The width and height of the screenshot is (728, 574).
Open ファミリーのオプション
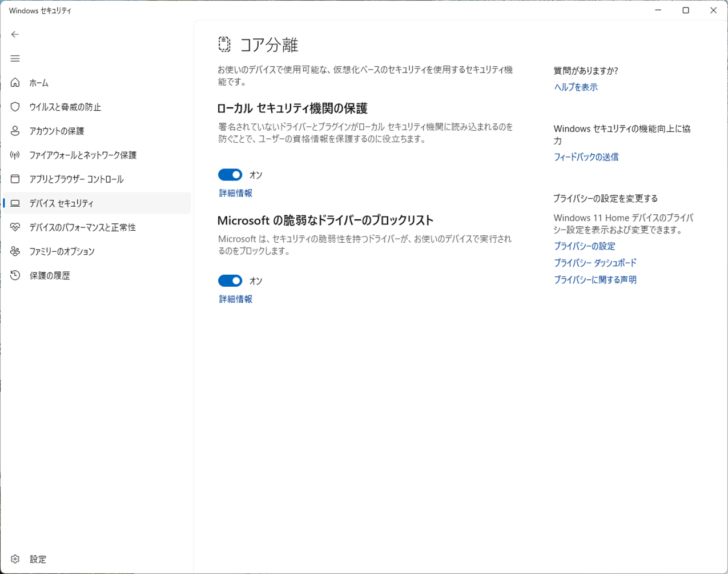click(x=97, y=251)
